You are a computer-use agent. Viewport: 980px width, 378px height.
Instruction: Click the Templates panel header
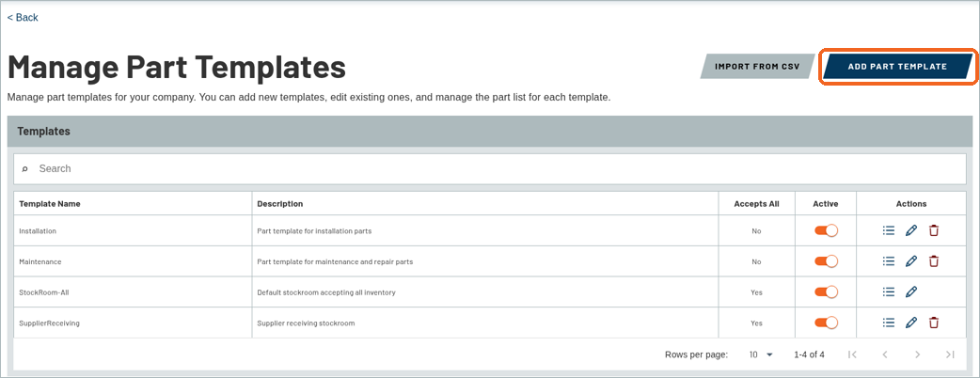489,132
